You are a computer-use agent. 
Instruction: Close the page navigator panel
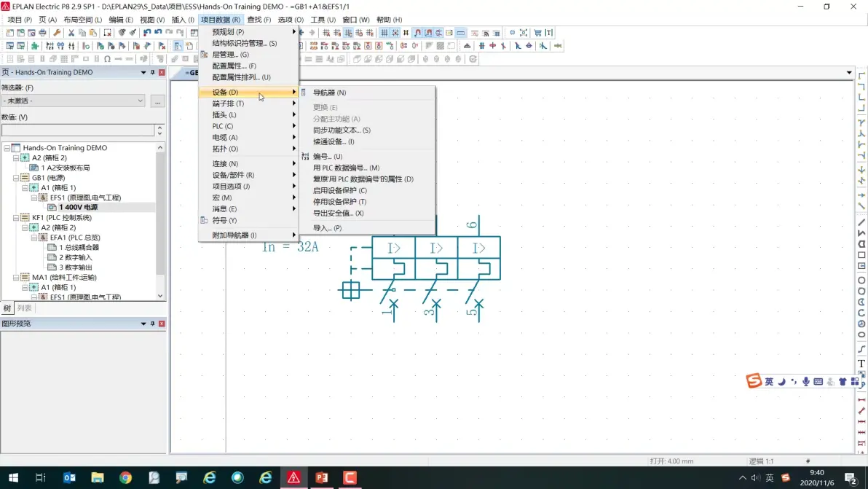pos(162,73)
